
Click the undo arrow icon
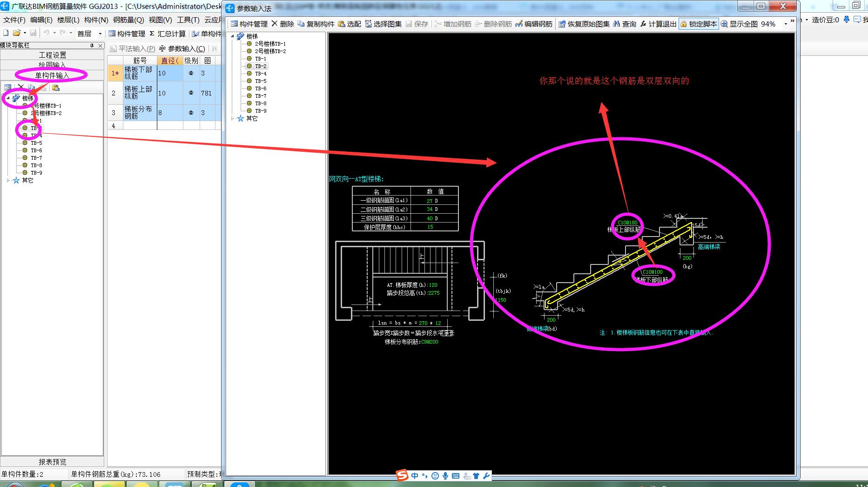47,33
